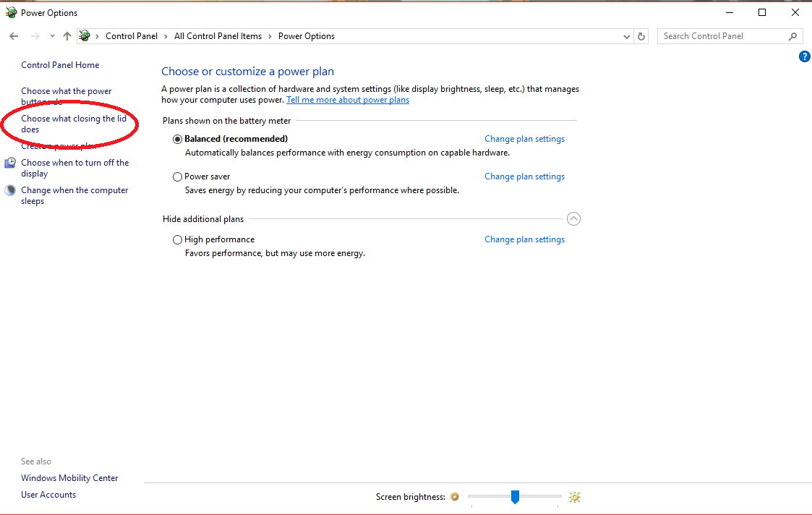Image resolution: width=812 pixels, height=515 pixels.
Task: Click the bright sun icon beside slider
Action: pyautogui.click(x=574, y=497)
